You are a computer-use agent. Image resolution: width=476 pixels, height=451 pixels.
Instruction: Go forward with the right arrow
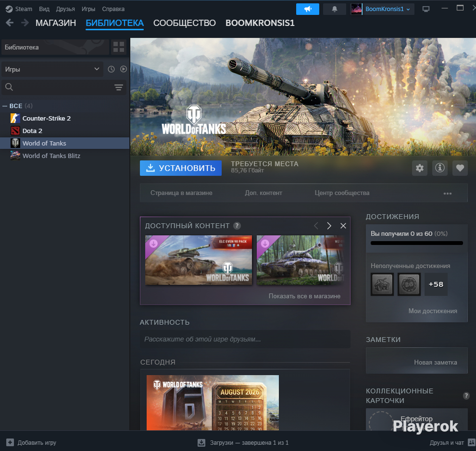coord(25,23)
